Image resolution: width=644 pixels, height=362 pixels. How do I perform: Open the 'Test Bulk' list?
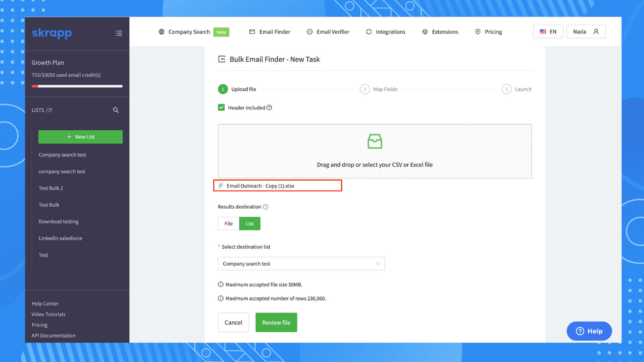click(49, 205)
